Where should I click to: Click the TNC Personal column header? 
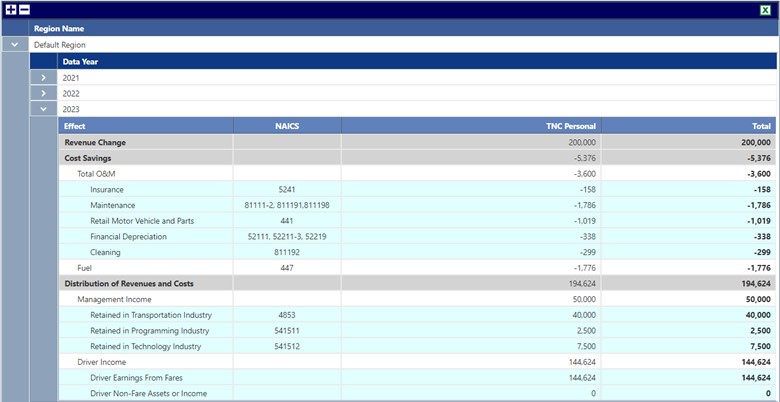click(x=570, y=126)
